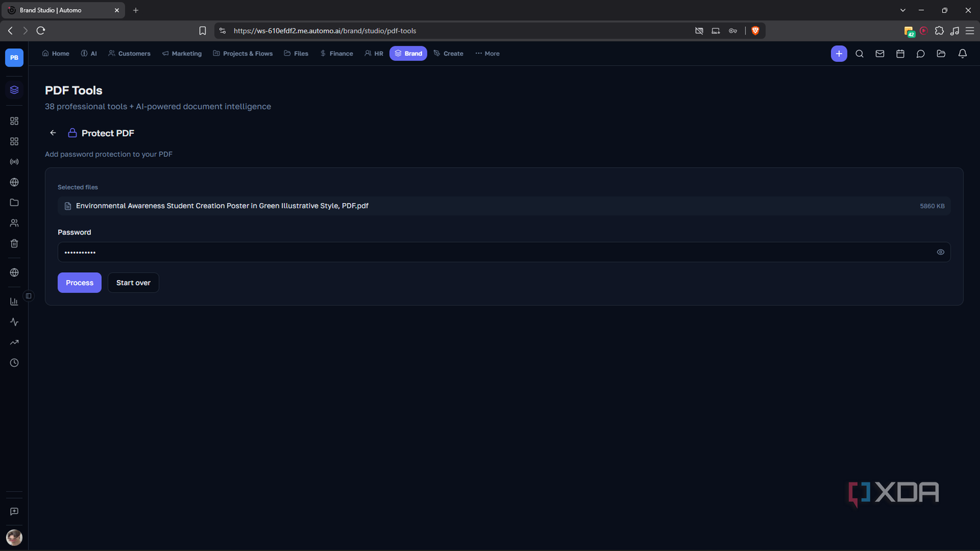Open notifications bell icon
The image size is (980, 551).
(x=962, y=54)
